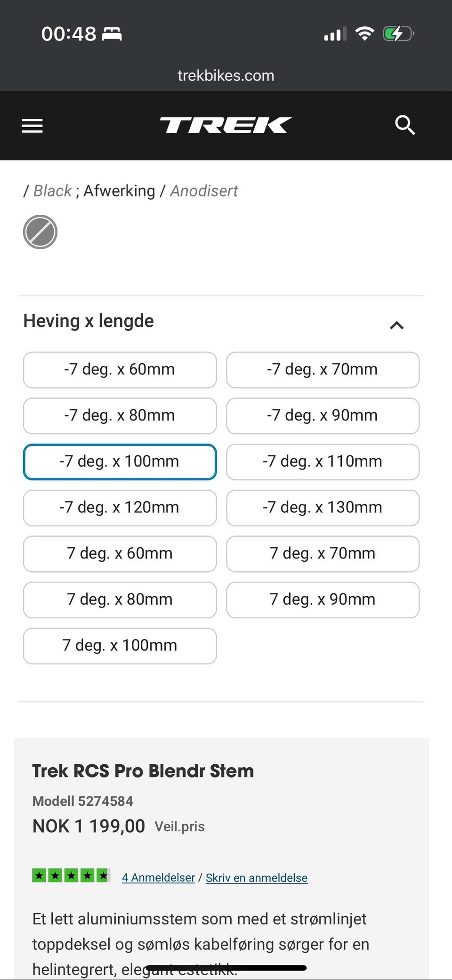Open the hamburger navigation menu
The image size is (452, 980).
pyautogui.click(x=32, y=126)
